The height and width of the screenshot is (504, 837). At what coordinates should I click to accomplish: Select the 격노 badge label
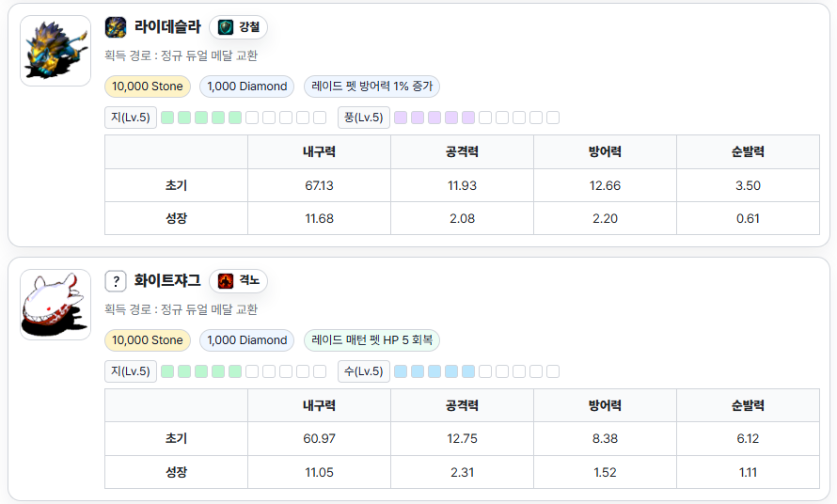249,280
